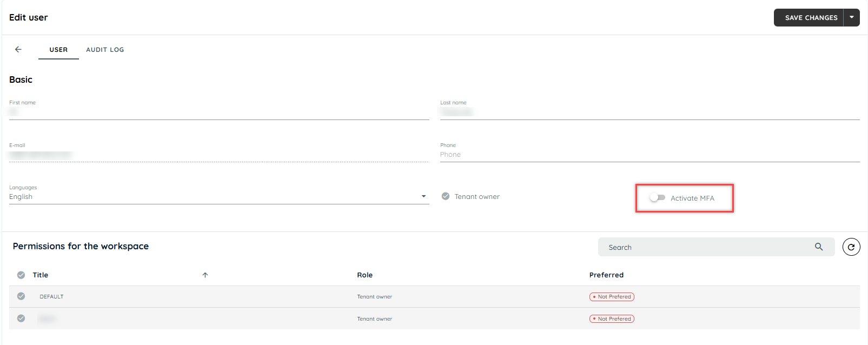Click the Preferred column header
Viewport: 868px width, 345px height.
coord(606,275)
